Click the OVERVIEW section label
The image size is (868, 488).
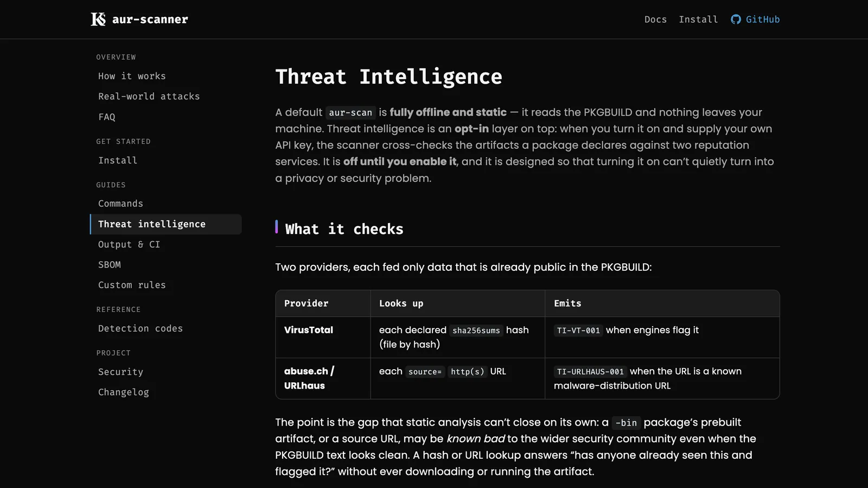(x=116, y=57)
